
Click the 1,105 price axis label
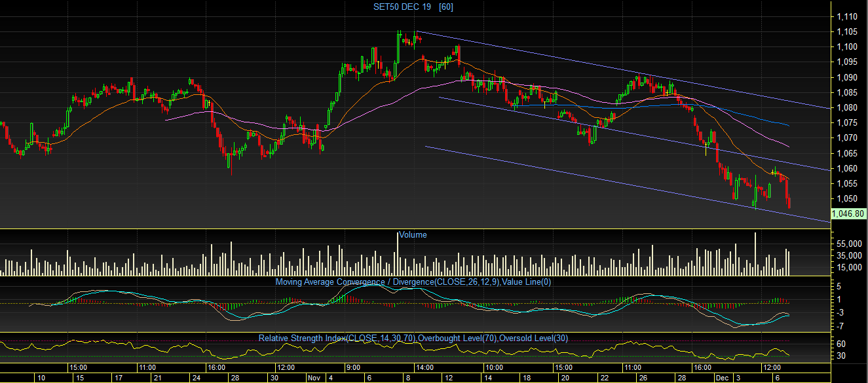click(847, 31)
